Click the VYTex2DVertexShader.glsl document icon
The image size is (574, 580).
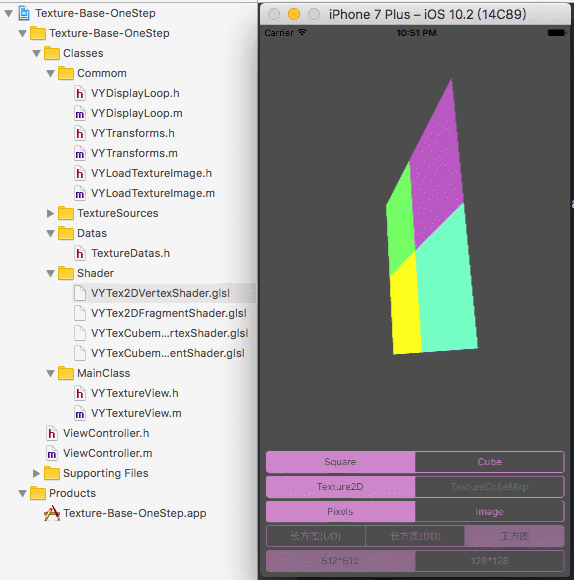click(80, 293)
